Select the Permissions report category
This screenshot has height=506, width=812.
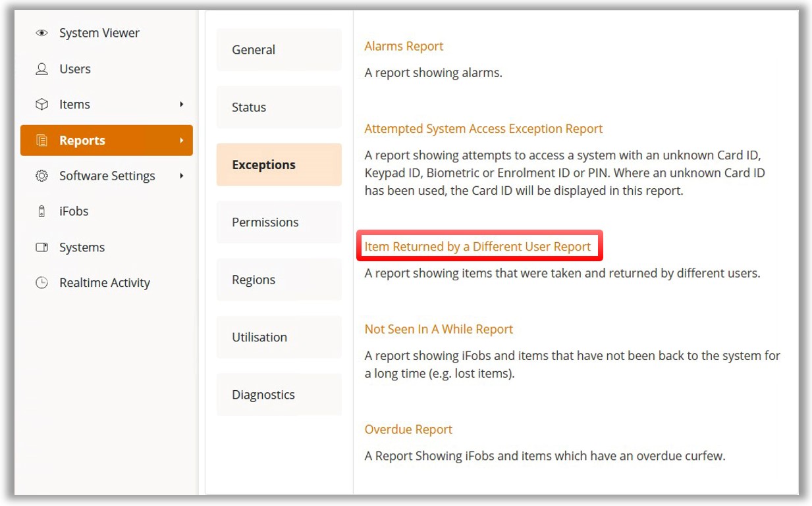279,222
